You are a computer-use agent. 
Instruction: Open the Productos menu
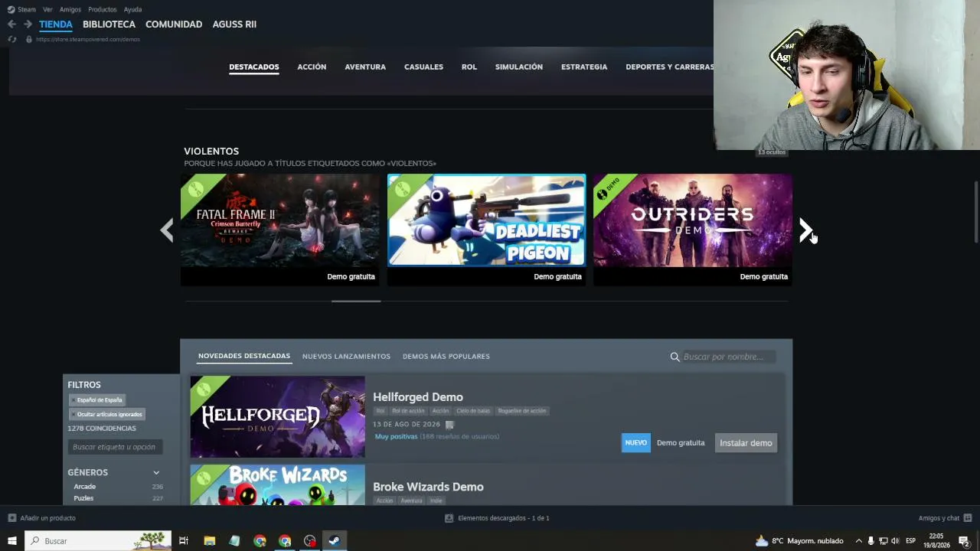(x=103, y=9)
